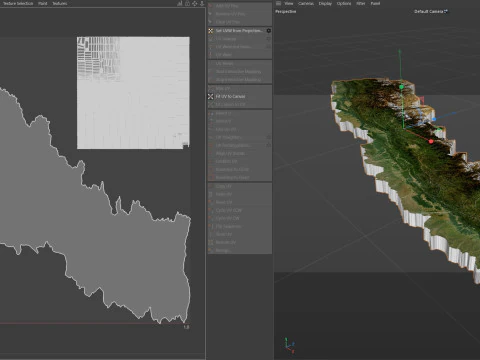Click the viewport hamburger menu icon
The width and height of the screenshot is (480, 360).
(278, 3)
